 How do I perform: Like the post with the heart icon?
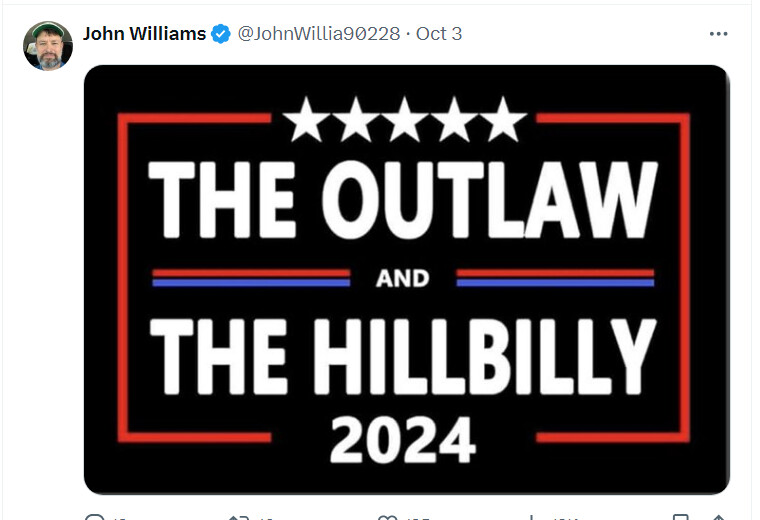click(387, 518)
